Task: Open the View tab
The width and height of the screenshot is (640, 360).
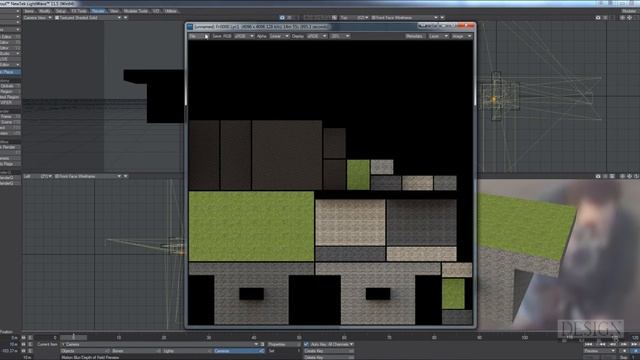Action: pos(114,11)
